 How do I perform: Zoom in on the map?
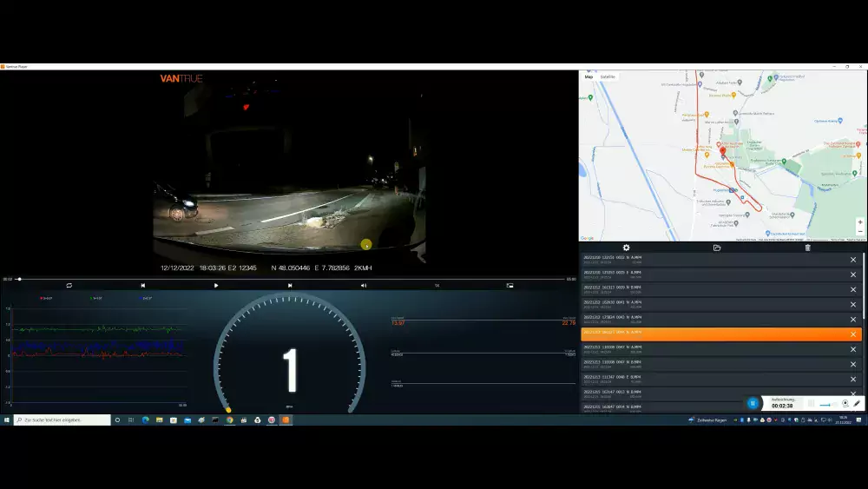pos(859,222)
